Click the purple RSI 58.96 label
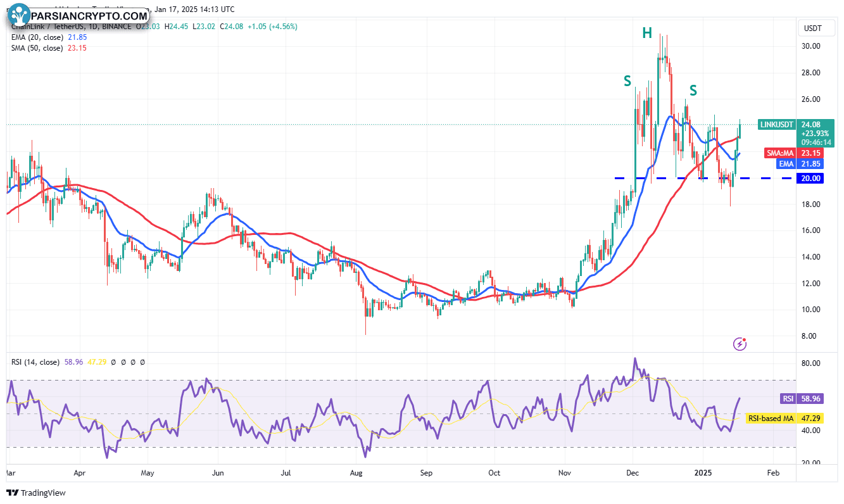This screenshot has height=504, width=844. [801, 399]
